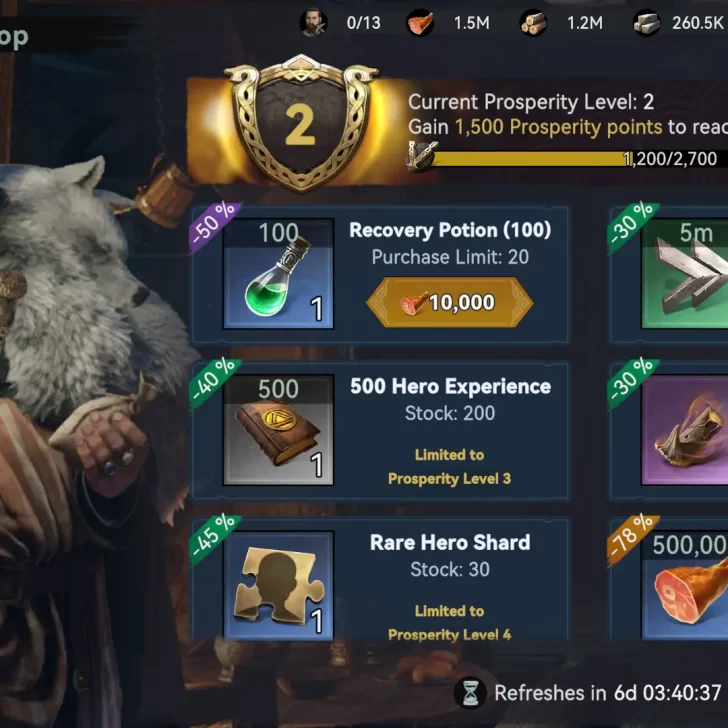Select the 500 Hero Experience book icon
Viewport: 728px width, 728px height.
(x=278, y=430)
